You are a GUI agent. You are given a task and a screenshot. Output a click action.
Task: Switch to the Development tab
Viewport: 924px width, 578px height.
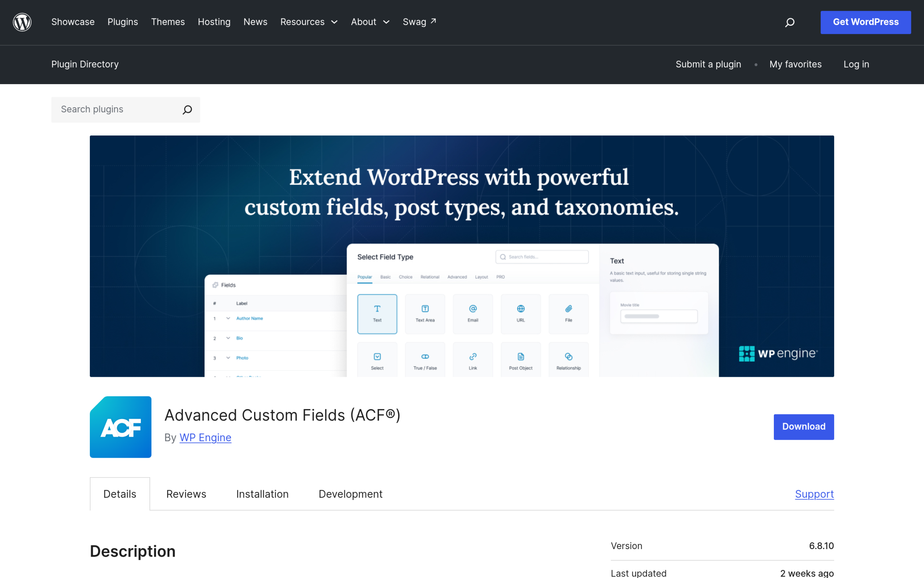(350, 494)
